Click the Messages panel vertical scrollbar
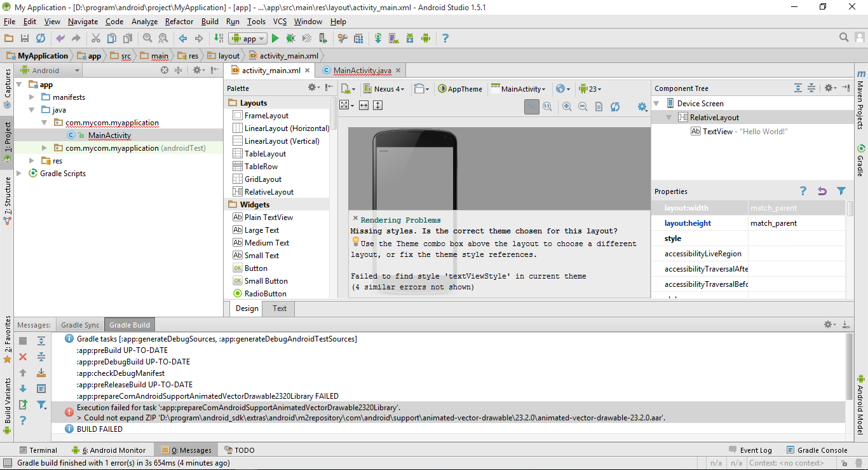 click(x=850, y=367)
